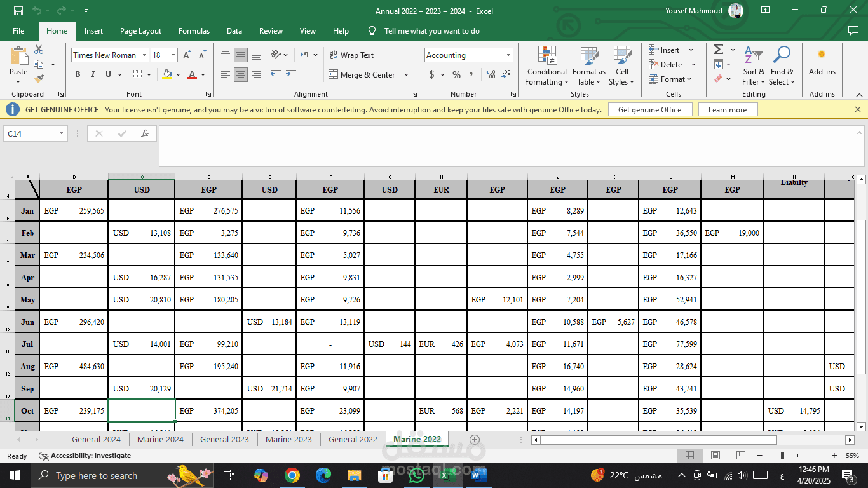
Task: Expand the Conditional Formatting menu
Action: [546, 65]
